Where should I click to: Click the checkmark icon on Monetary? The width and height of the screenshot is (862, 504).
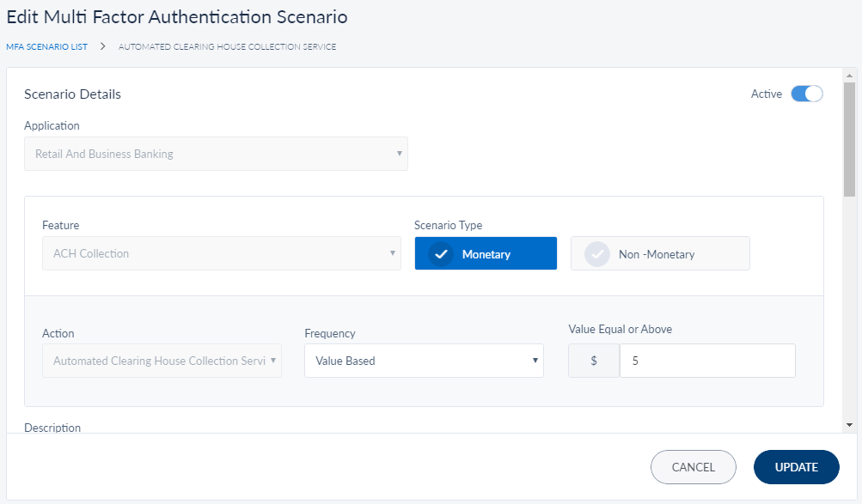pos(441,254)
